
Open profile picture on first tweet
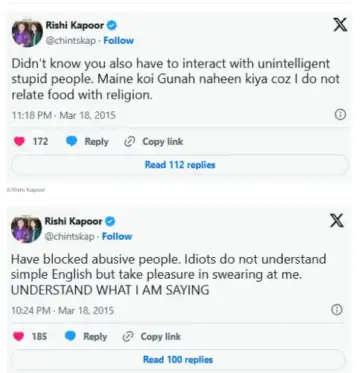point(27,33)
